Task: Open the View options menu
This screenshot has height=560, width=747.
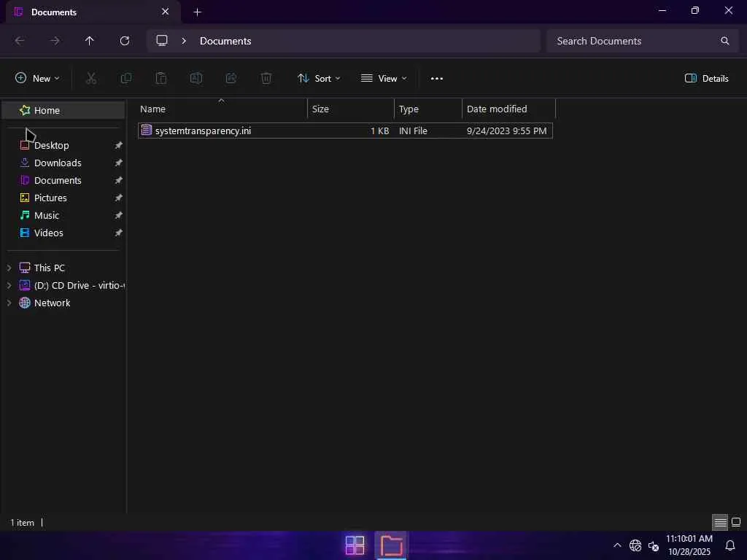Action: click(x=384, y=79)
